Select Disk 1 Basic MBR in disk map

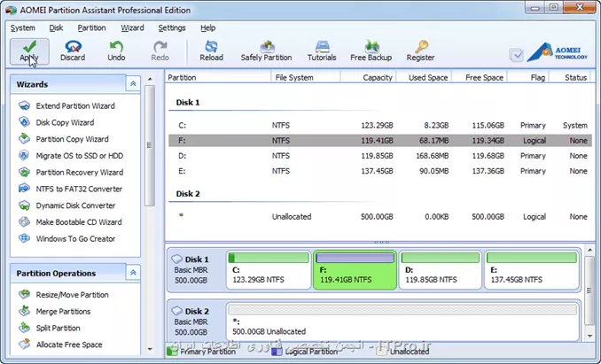click(196, 270)
